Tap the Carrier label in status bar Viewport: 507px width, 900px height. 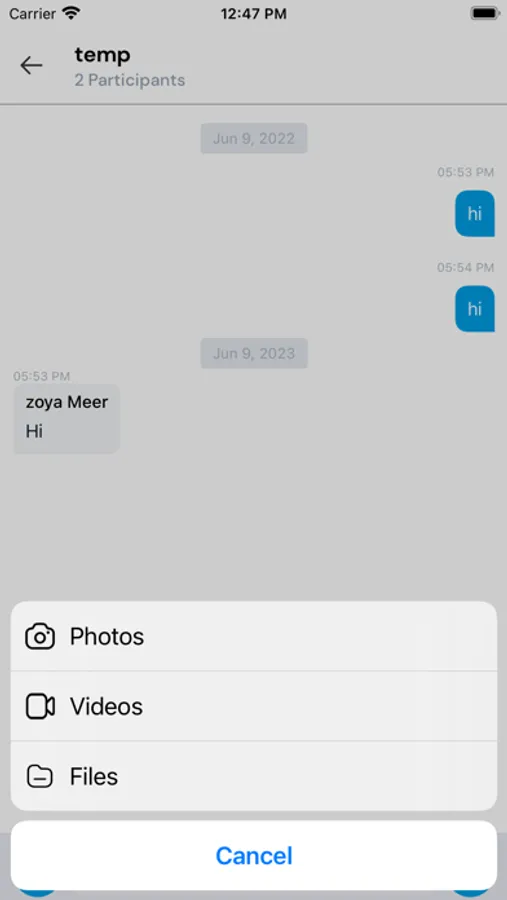32,14
